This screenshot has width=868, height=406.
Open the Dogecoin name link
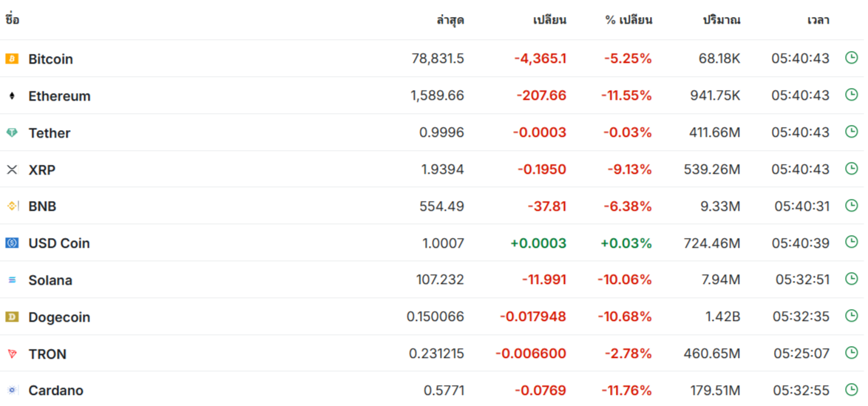tap(59, 317)
